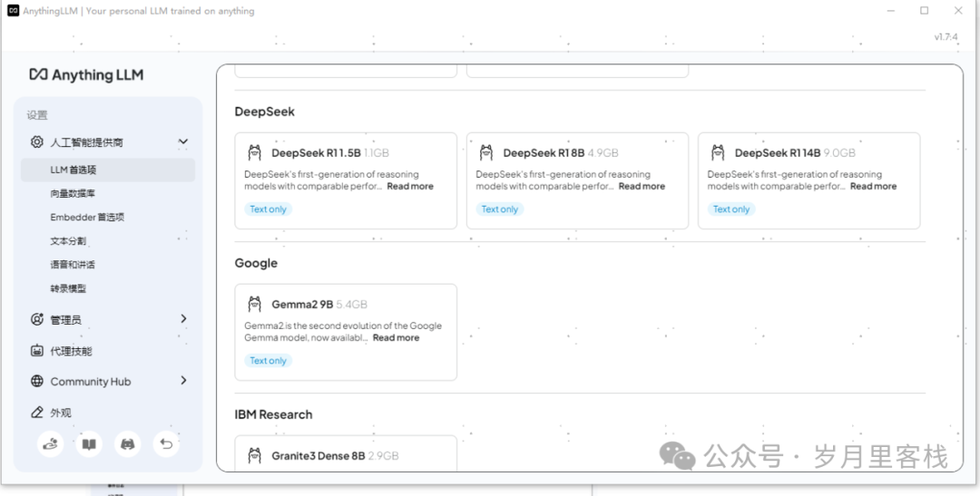Click the 外观 pencil icon

37,413
